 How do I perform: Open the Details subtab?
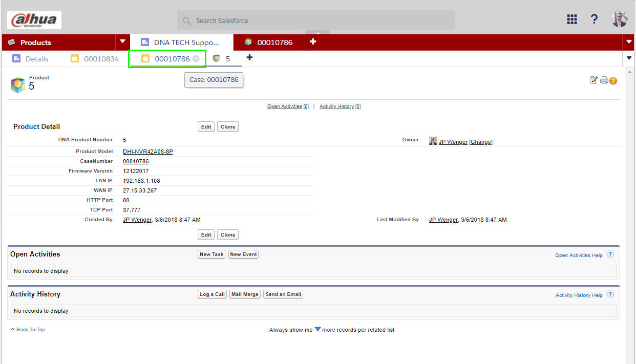click(31, 59)
